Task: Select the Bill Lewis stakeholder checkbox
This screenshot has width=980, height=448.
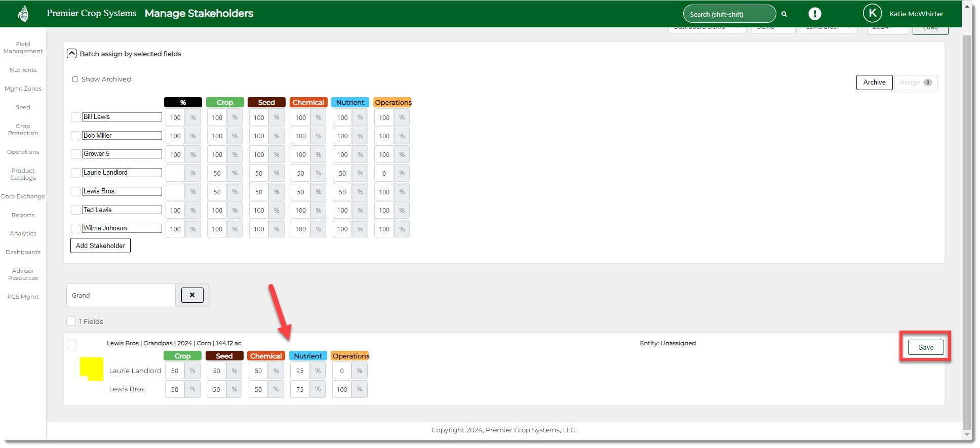Action: click(75, 117)
